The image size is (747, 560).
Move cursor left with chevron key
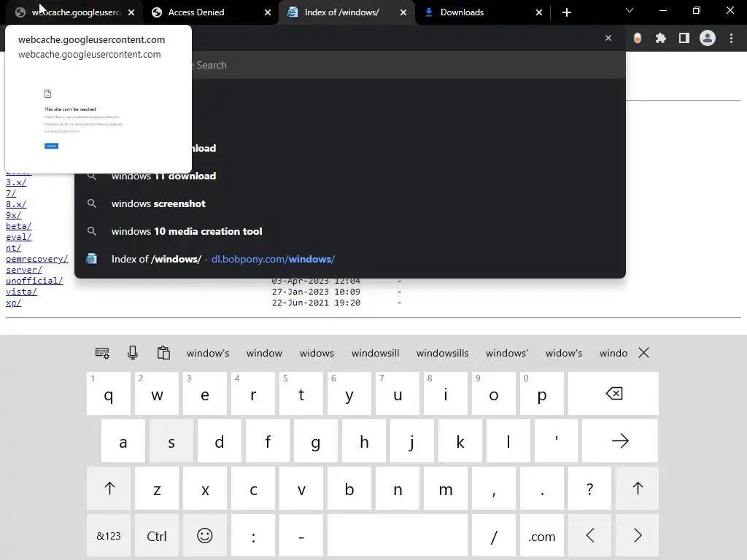pos(589,536)
